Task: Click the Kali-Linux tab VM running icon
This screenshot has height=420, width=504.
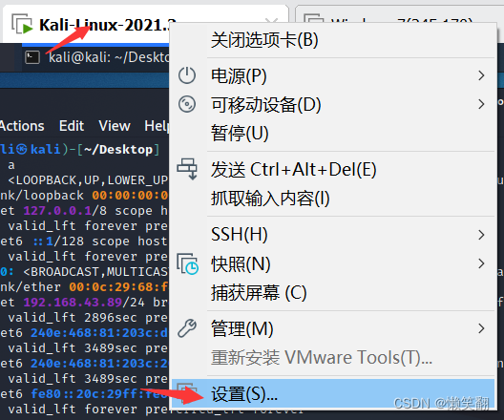Action: click(22, 24)
